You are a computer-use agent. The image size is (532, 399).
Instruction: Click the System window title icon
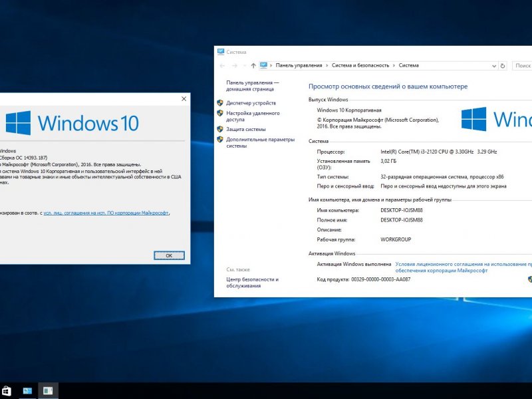(x=221, y=52)
